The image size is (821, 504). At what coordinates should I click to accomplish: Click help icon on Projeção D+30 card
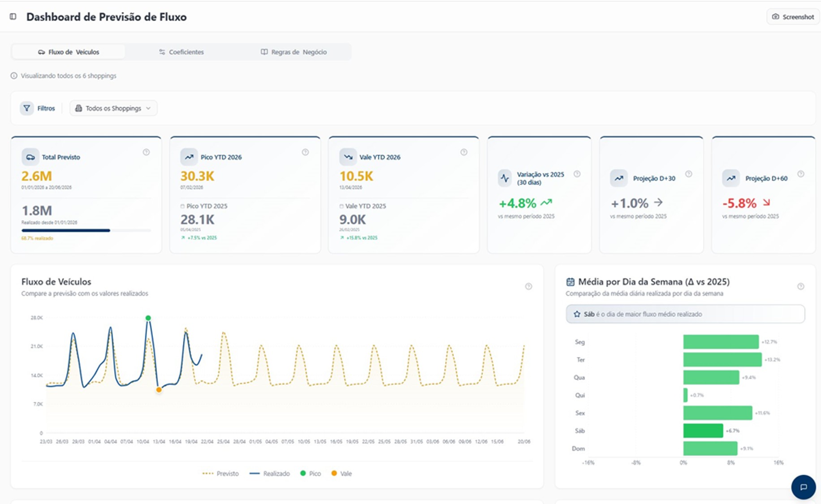(x=689, y=174)
